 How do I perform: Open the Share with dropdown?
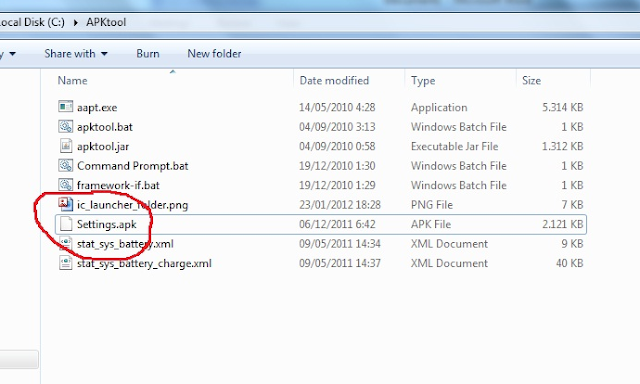pos(76,53)
